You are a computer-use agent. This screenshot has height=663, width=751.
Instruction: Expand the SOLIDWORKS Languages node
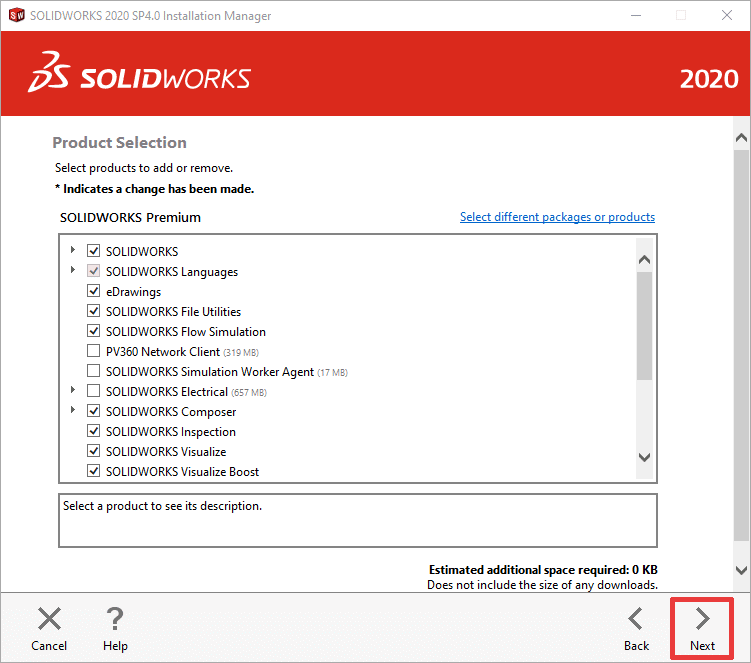pyautogui.click(x=73, y=270)
